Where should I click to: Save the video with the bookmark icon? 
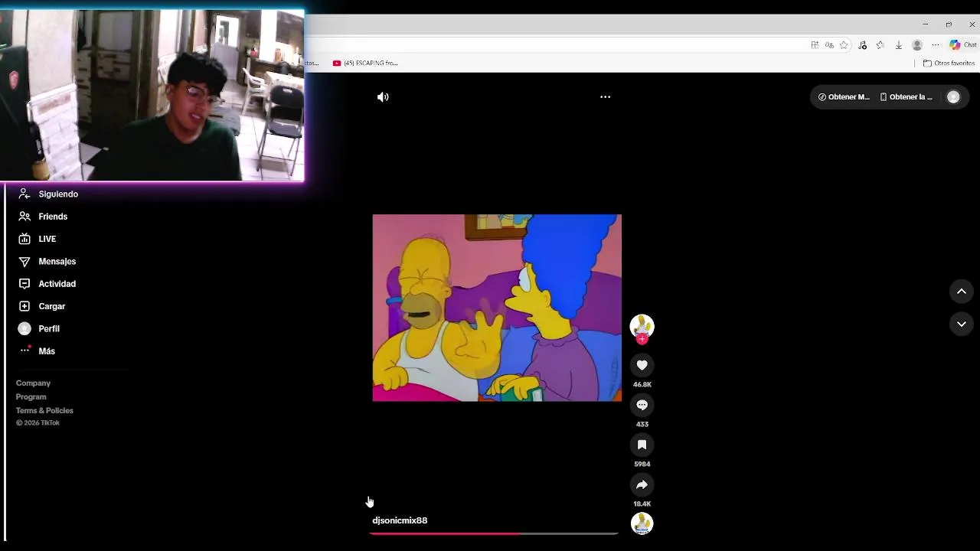642,445
